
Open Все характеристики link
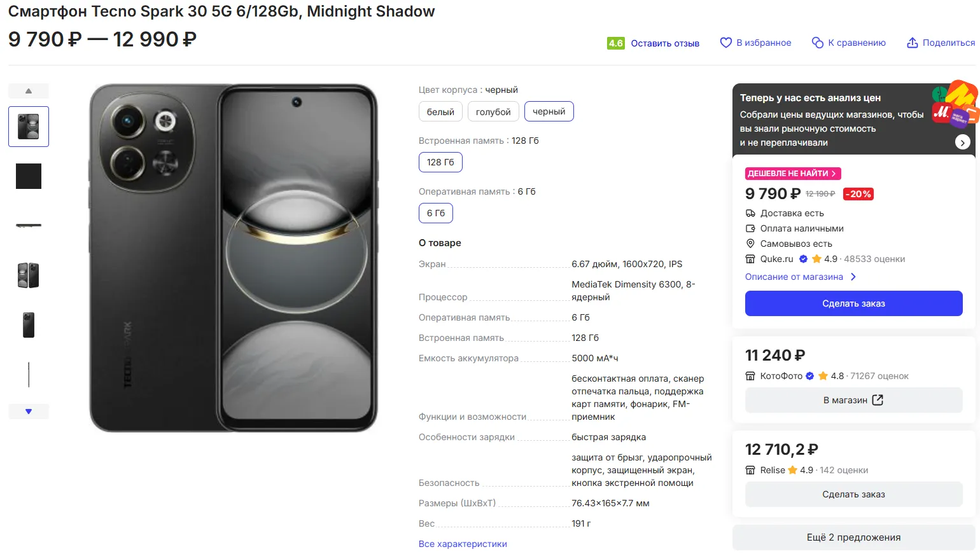click(x=463, y=544)
